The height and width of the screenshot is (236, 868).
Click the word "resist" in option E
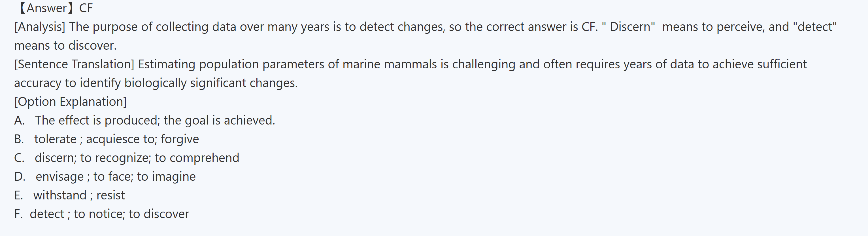point(110,195)
